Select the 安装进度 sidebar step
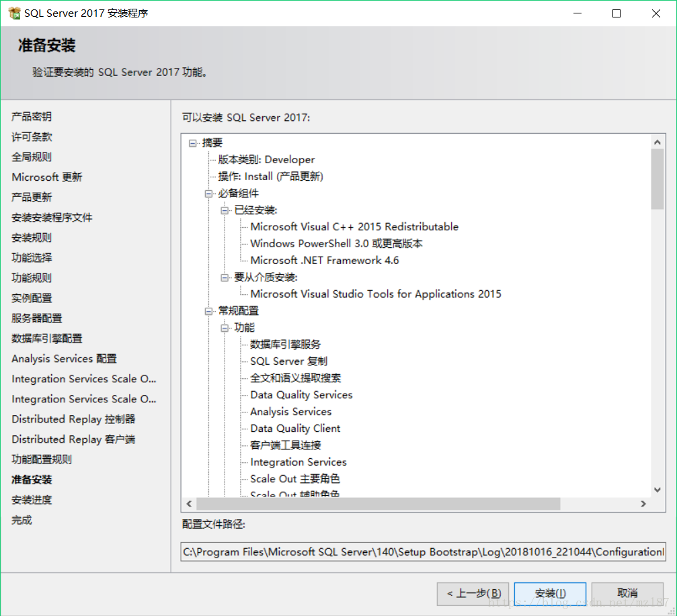This screenshot has height=616, width=677. coord(32,500)
